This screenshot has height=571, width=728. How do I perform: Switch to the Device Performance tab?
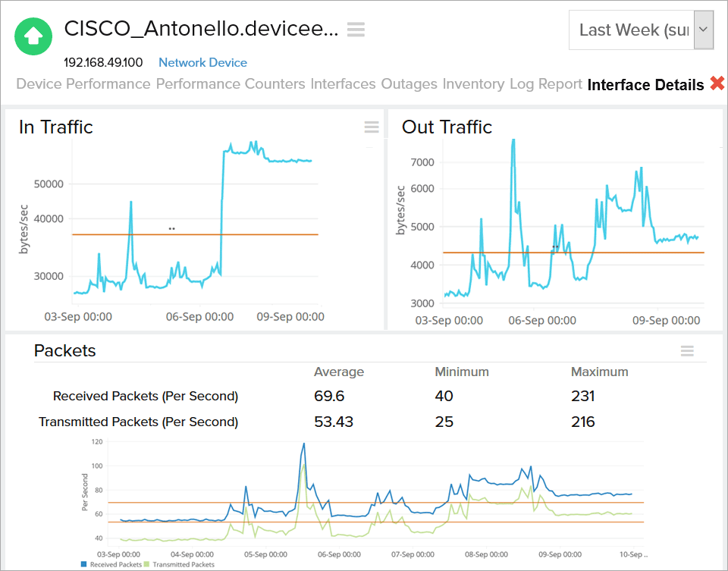pyautogui.click(x=83, y=84)
